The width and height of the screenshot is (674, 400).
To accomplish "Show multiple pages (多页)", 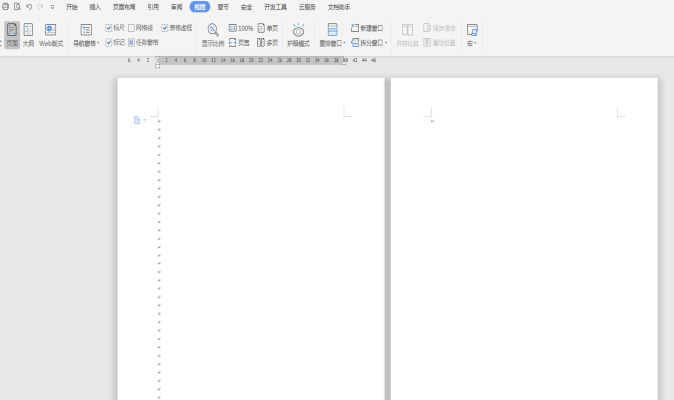I will pyautogui.click(x=268, y=43).
